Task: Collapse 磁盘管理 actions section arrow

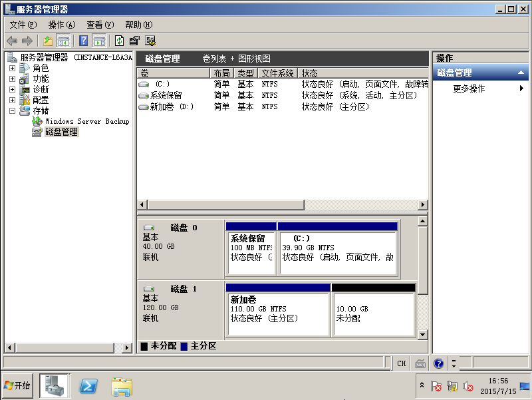Action: click(x=521, y=73)
